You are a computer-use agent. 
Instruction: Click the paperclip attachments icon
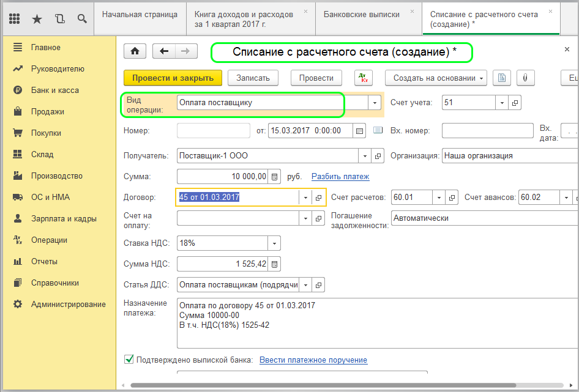pos(525,78)
